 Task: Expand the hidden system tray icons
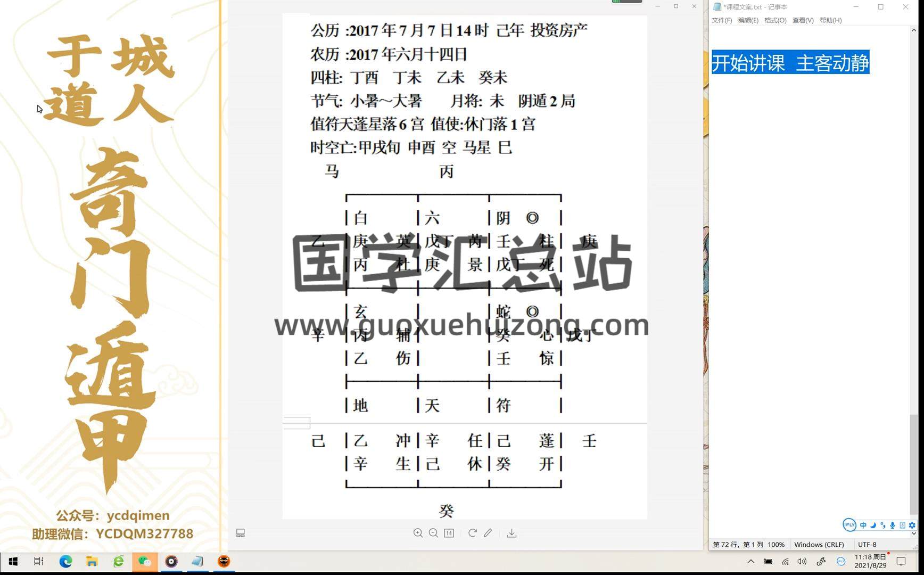(x=751, y=561)
